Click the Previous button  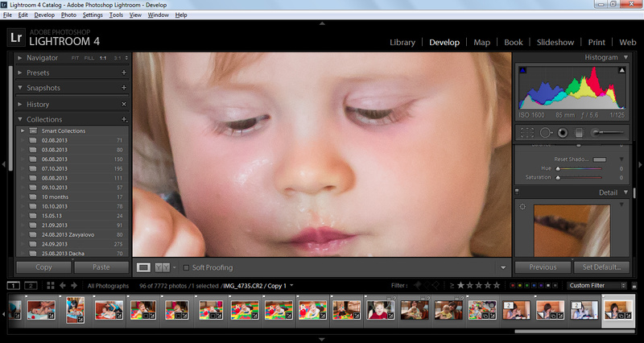(543, 267)
